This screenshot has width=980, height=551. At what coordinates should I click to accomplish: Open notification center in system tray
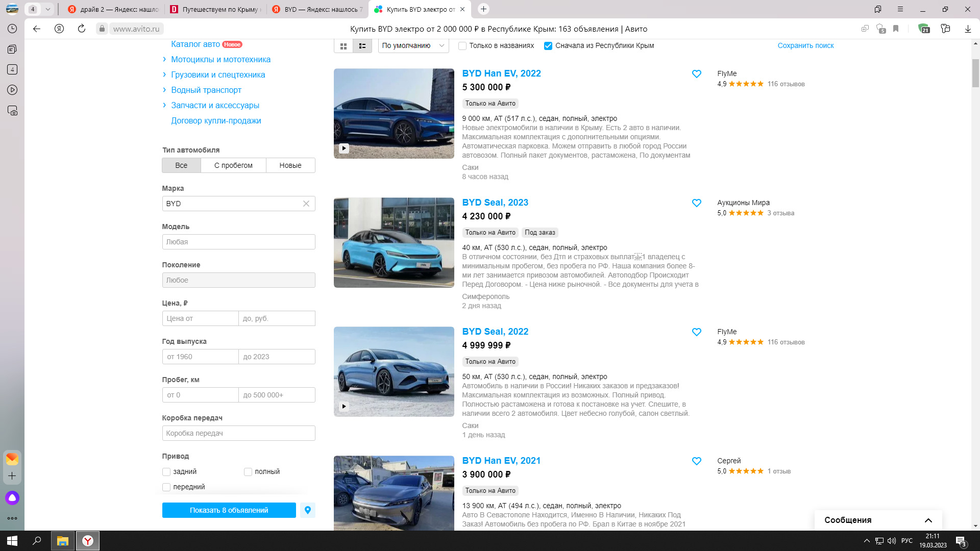click(961, 541)
